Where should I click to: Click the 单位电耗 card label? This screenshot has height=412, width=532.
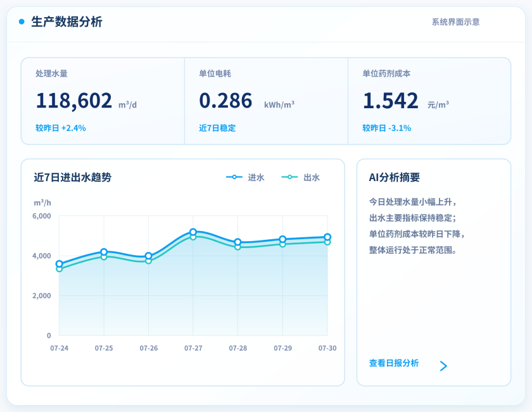pos(215,73)
